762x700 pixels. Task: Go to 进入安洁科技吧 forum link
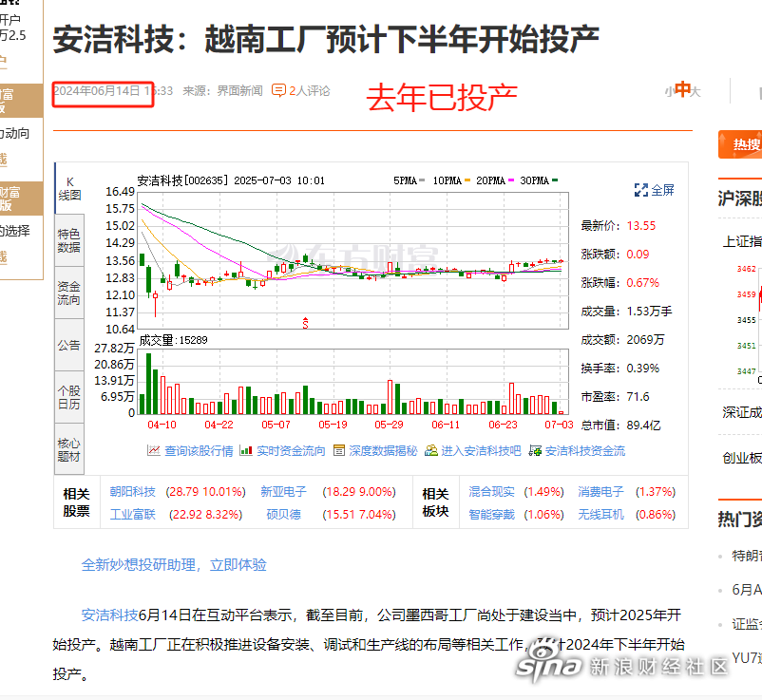[x=481, y=451]
